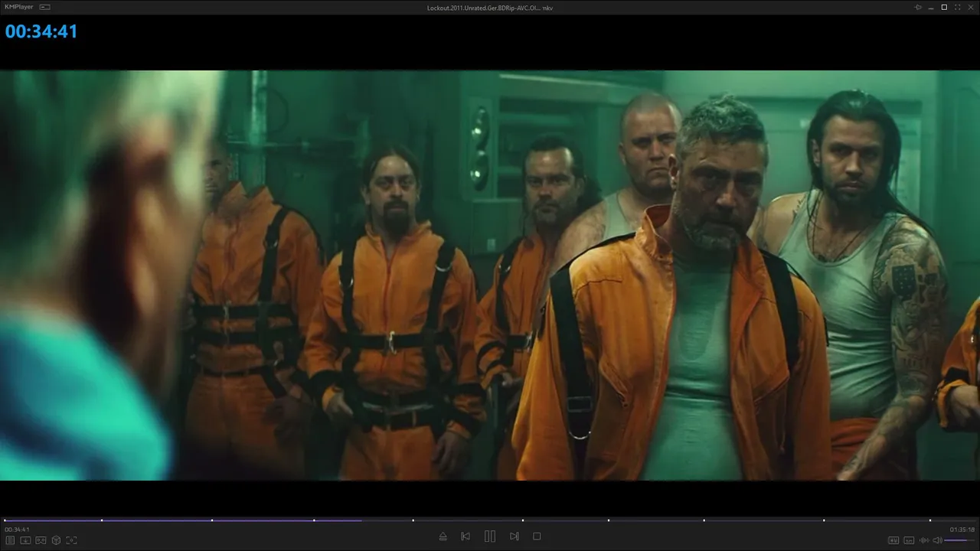This screenshot has height=551, width=980.
Task: Open the audio equalizer waveform icon
Action: click(x=924, y=540)
